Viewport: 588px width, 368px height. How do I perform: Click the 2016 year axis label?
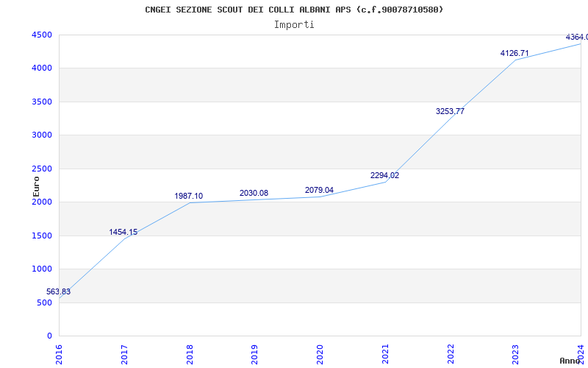pos(59,355)
